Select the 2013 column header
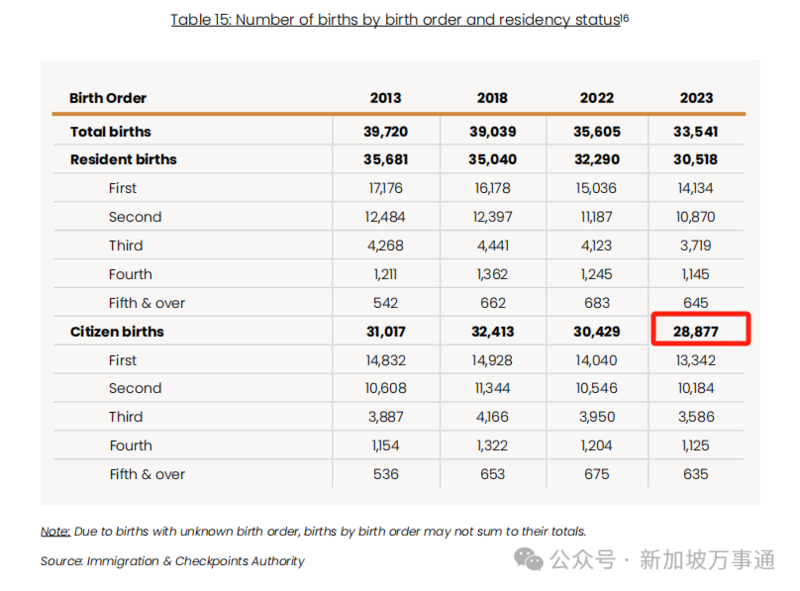The image size is (800, 591). pos(386,98)
